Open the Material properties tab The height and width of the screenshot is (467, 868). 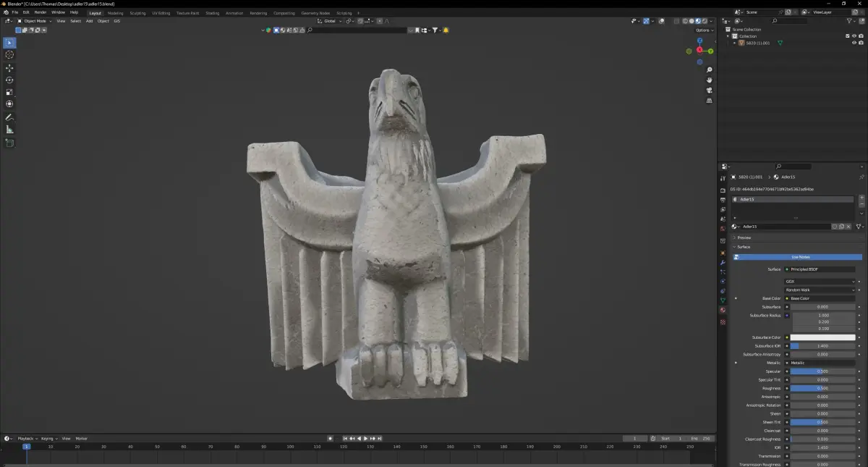[723, 310]
